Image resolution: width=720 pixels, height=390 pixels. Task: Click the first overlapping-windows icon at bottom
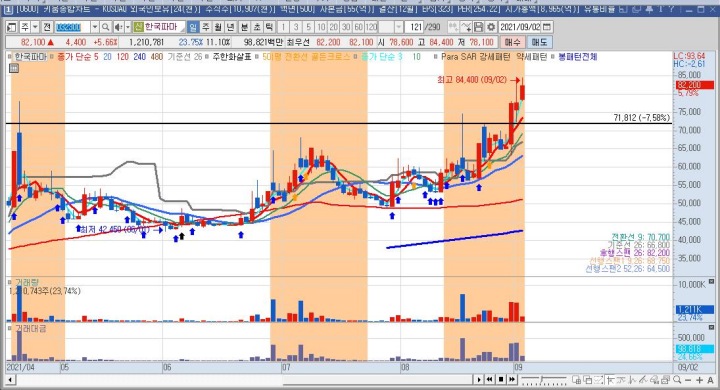576,380
